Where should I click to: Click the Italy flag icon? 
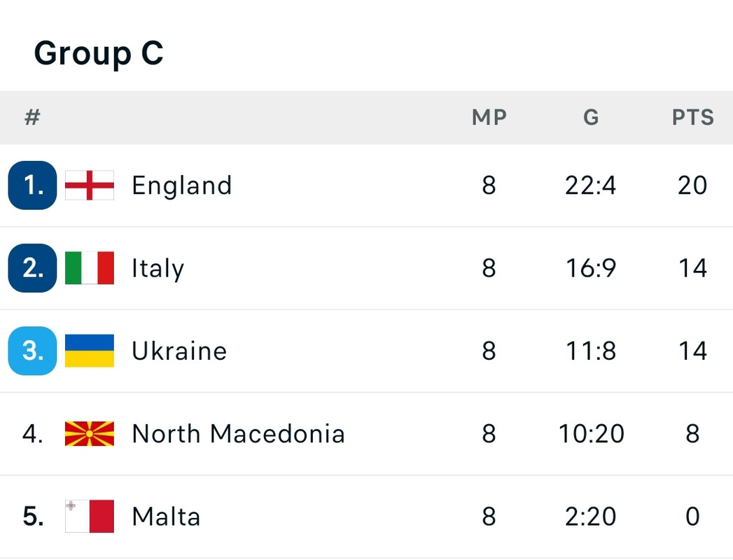point(90,268)
